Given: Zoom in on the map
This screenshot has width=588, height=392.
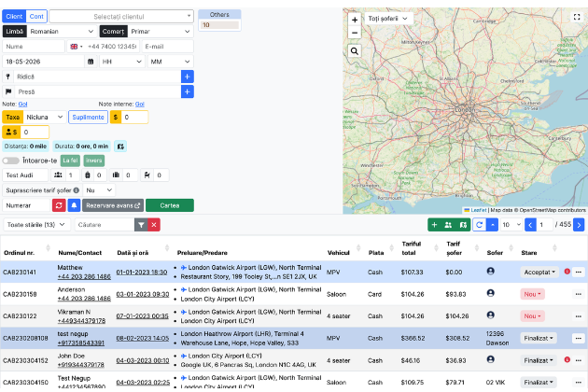Looking at the screenshot, I should (x=355, y=20).
